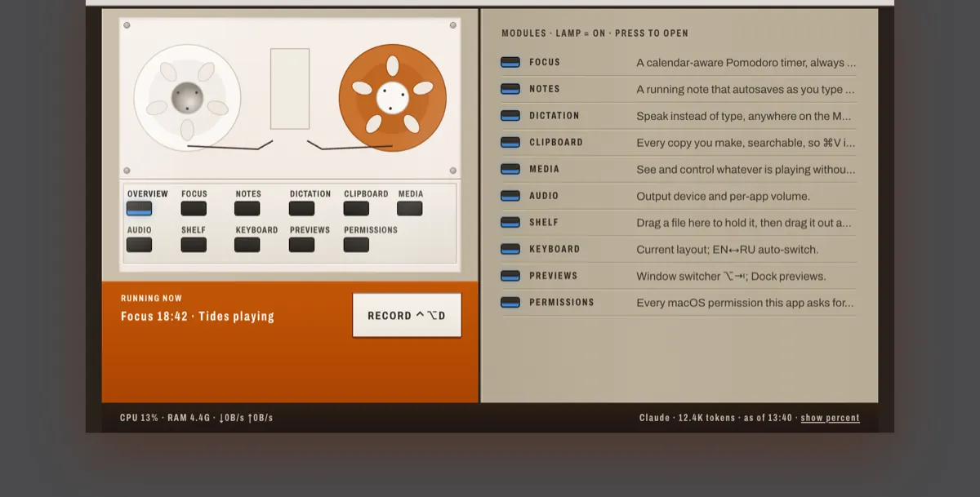Click the show percent link
This screenshot has width=980, height=497.
pyautogui.click(x=830, y=418)
